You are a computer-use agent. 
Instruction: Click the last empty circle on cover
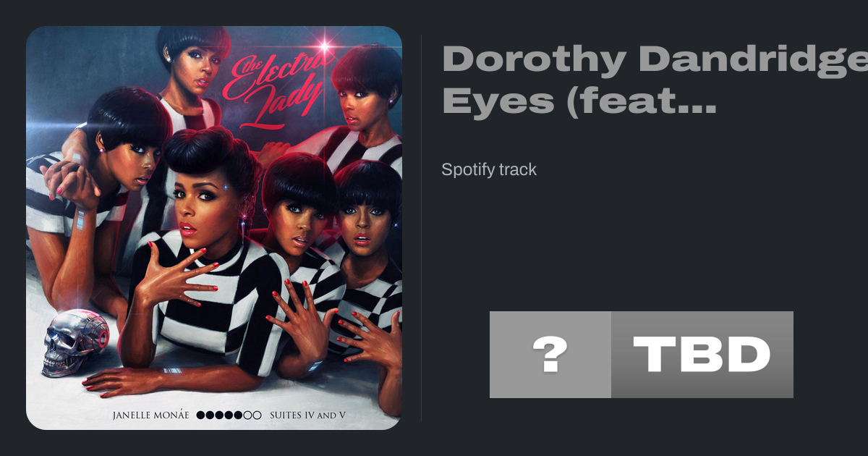[x=257, y=416]
